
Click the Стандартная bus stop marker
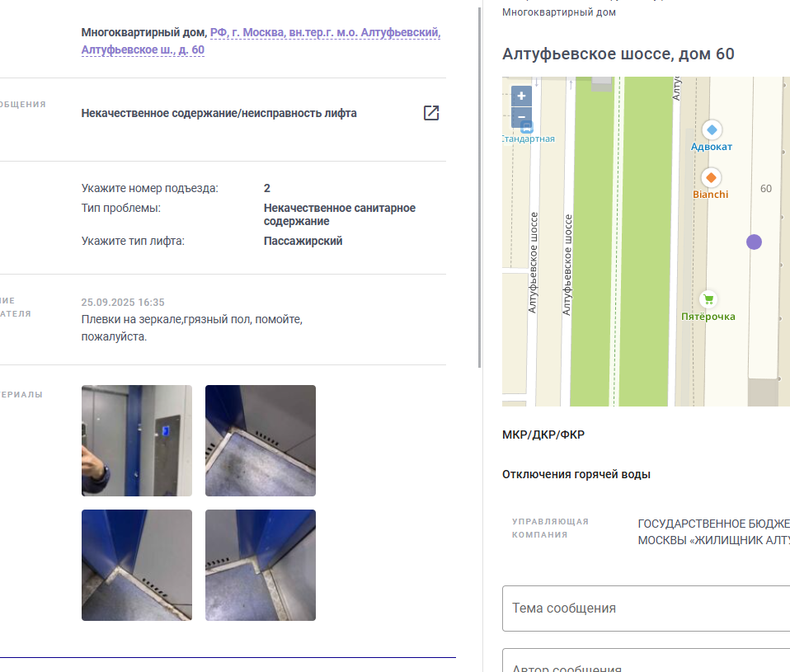(526, 128)
